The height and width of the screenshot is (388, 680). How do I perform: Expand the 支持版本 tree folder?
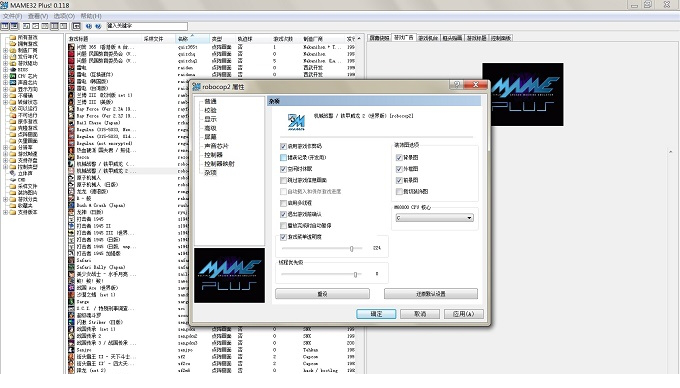point(5,212)
